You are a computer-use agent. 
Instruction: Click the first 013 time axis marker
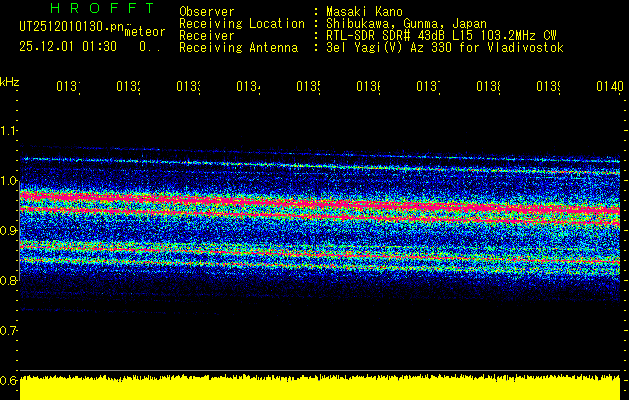point(67,88)
